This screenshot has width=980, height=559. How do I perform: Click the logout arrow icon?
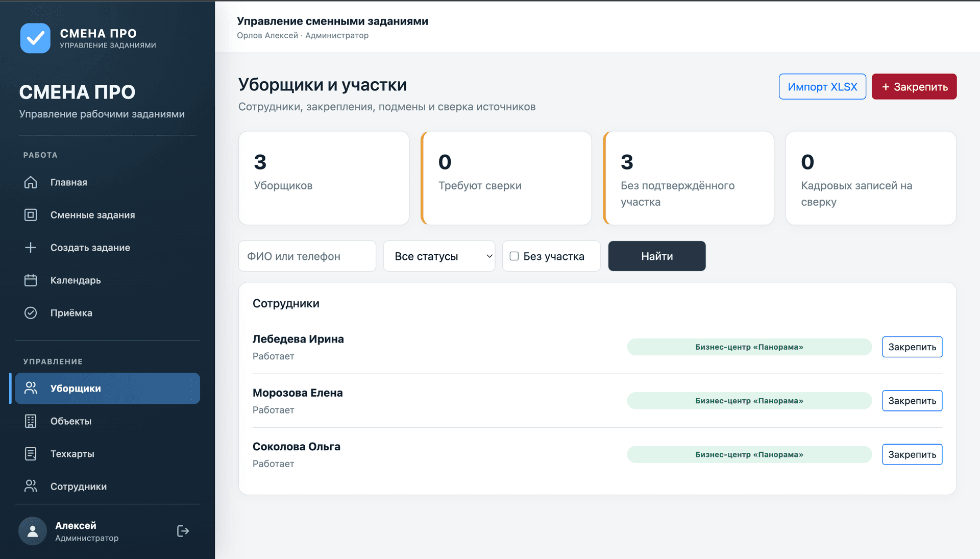183,531
